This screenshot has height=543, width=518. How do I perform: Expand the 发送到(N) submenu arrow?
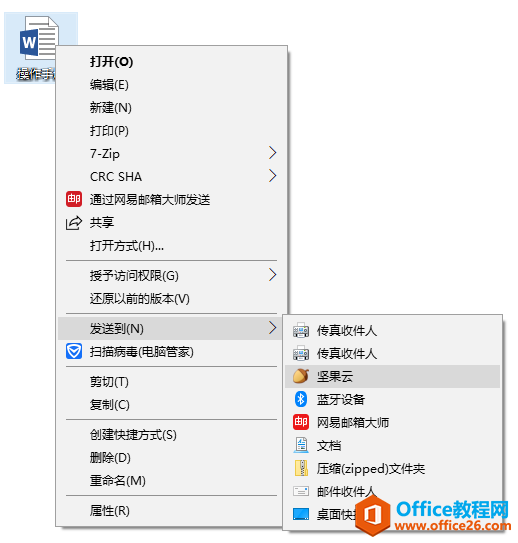tap(273, 328)
